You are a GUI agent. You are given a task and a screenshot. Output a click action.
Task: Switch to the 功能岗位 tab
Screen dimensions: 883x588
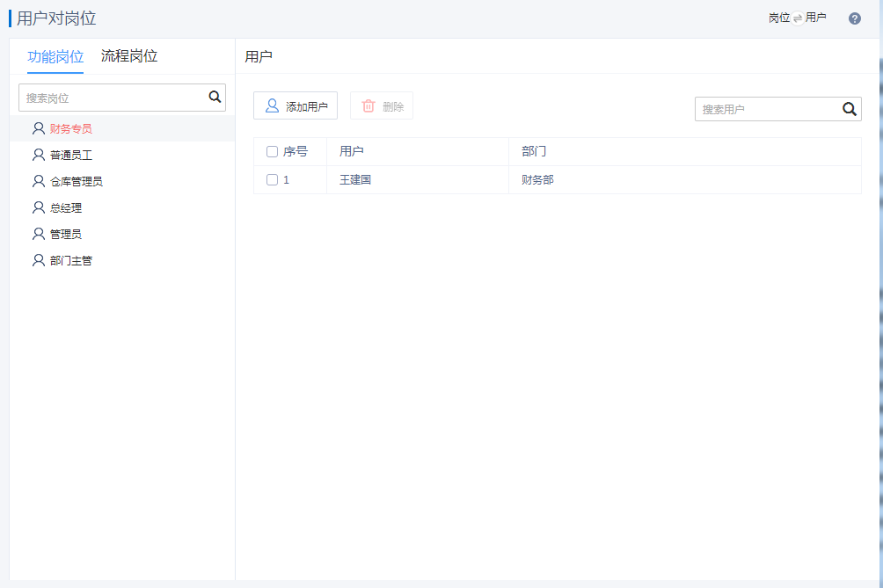[x=55, y=57]
